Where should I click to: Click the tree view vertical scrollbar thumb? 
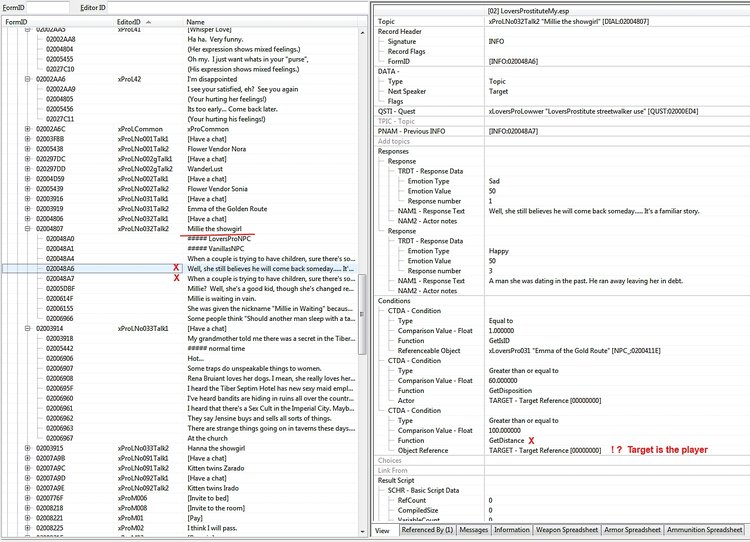click(x=362, y=314)
